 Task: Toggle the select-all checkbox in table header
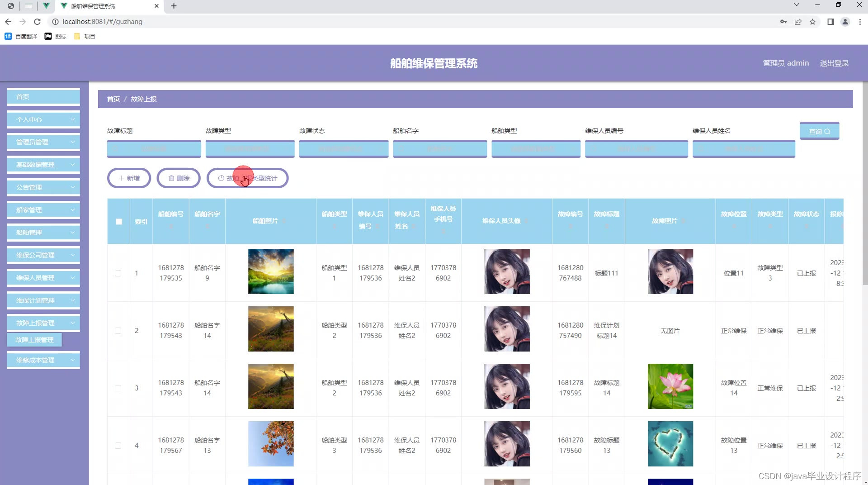[118, 222]
